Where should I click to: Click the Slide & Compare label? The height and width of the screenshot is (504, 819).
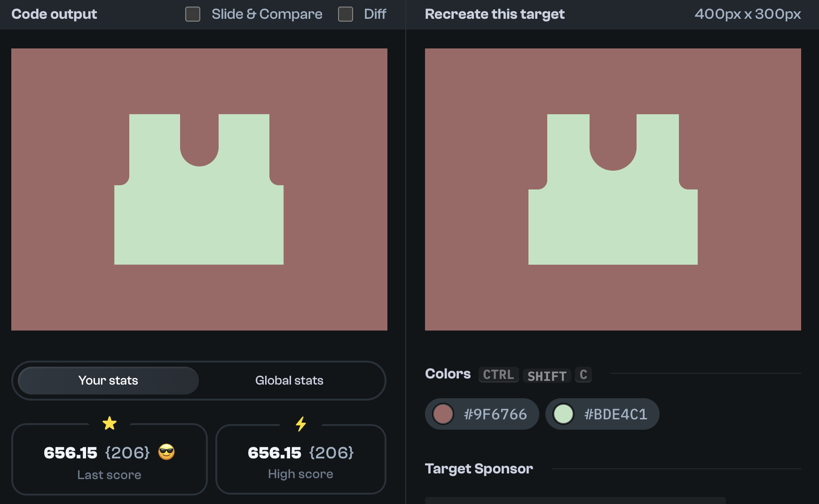(267, 14)
